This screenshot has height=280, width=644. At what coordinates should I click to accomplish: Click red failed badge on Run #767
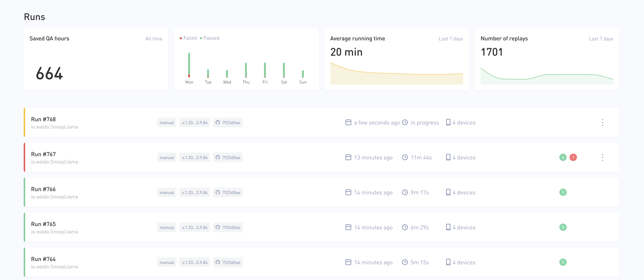click(573, 157)
